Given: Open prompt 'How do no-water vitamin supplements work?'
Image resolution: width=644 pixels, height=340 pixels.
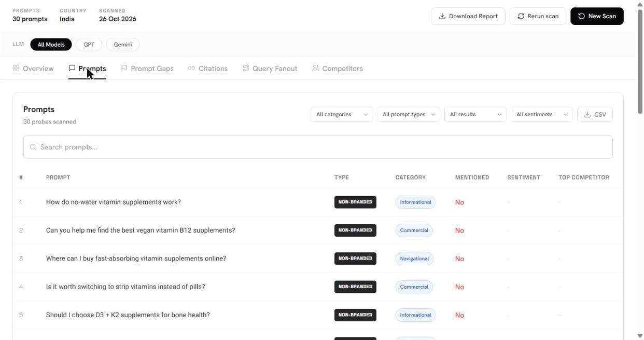Looking at the screenshot, I should [114, 202].
